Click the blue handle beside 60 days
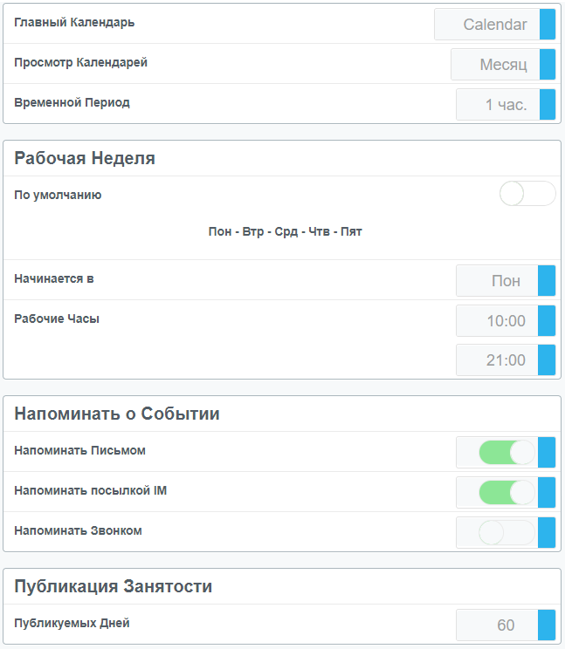This screenshot has height=652, width=568. coord(546,625)
